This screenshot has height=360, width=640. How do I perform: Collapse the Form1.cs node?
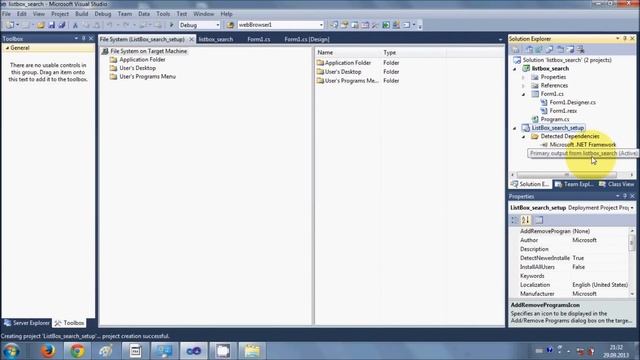coord(524,94)
